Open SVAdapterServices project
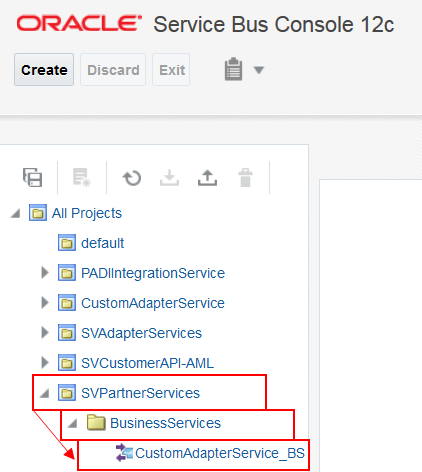The width and height of the screenshot is (422, 472). pyautogui.click(x=141, y=333)
